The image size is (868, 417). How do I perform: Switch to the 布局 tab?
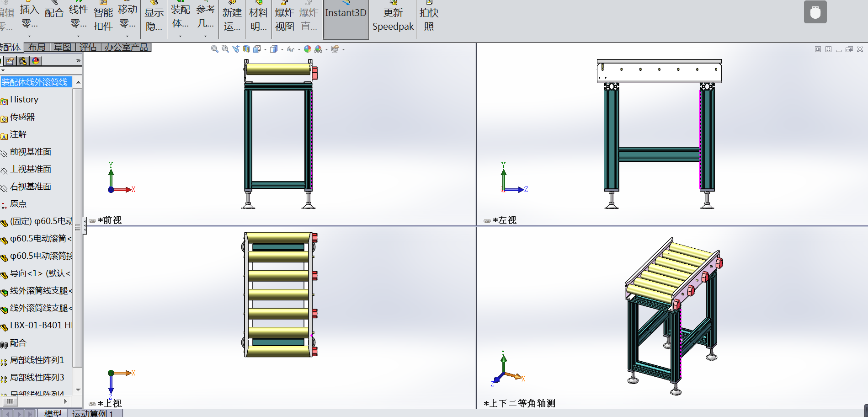[37, 47]
